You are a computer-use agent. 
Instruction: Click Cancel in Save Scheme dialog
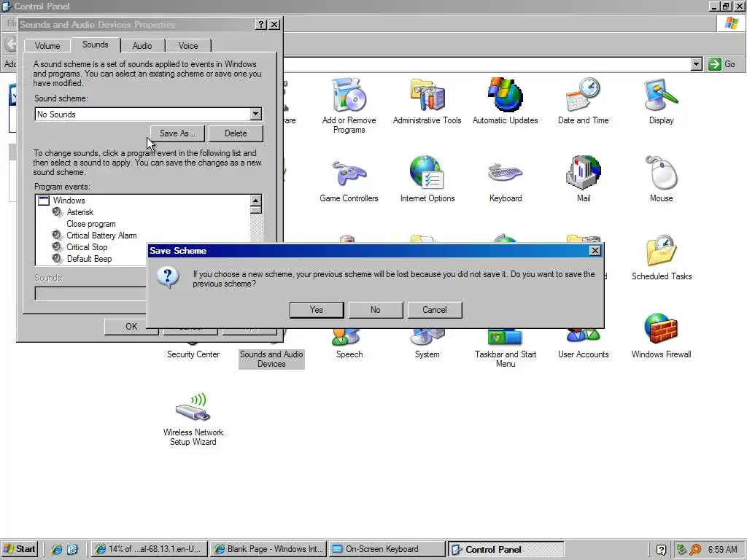(435, 310)
